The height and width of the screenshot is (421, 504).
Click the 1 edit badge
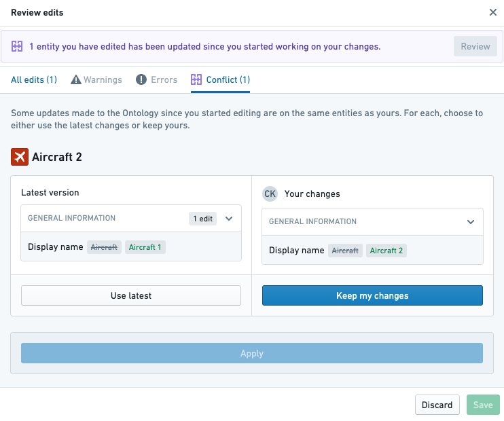[x=203, y=219]
